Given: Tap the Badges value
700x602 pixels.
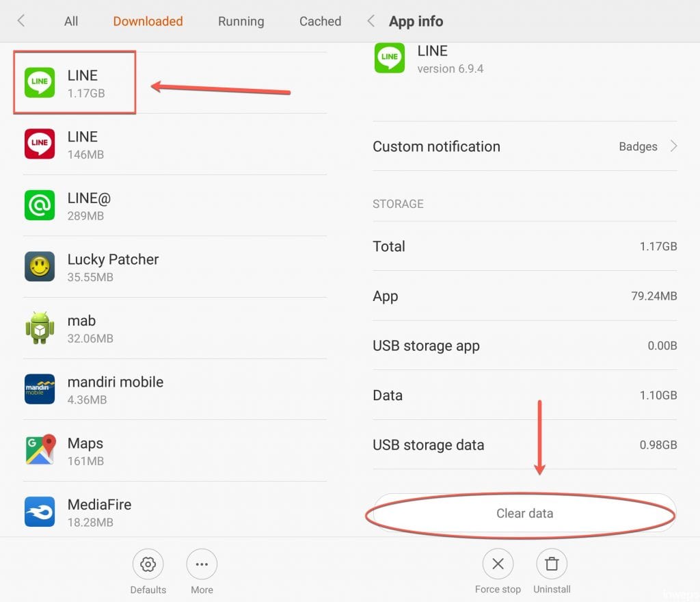Looking at the screenshot, I should [x=638, y=146].
